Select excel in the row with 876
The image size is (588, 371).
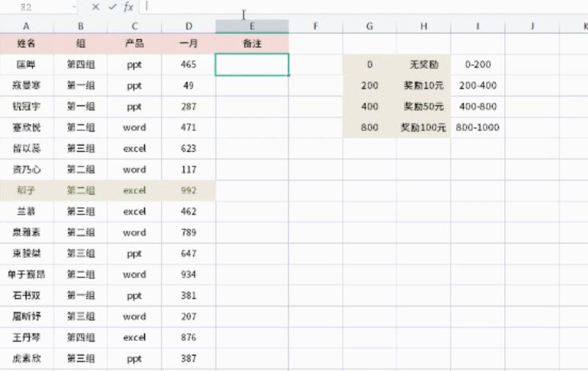[135, 337]
